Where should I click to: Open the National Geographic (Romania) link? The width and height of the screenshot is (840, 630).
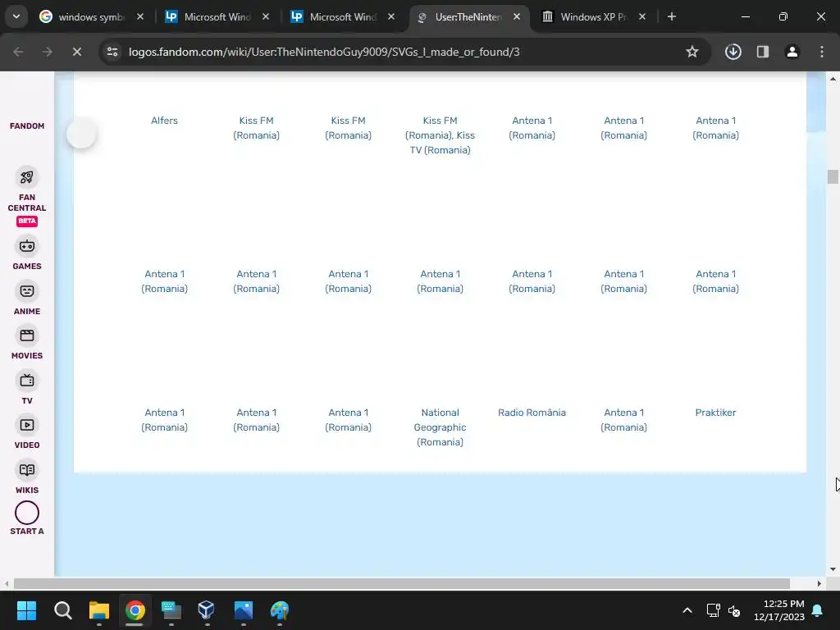pos(440,427)
